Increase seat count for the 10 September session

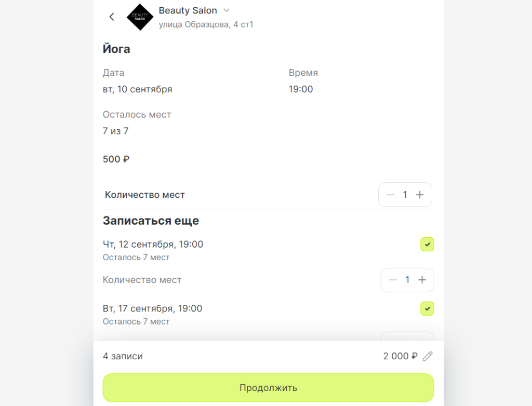coord(420,195)
